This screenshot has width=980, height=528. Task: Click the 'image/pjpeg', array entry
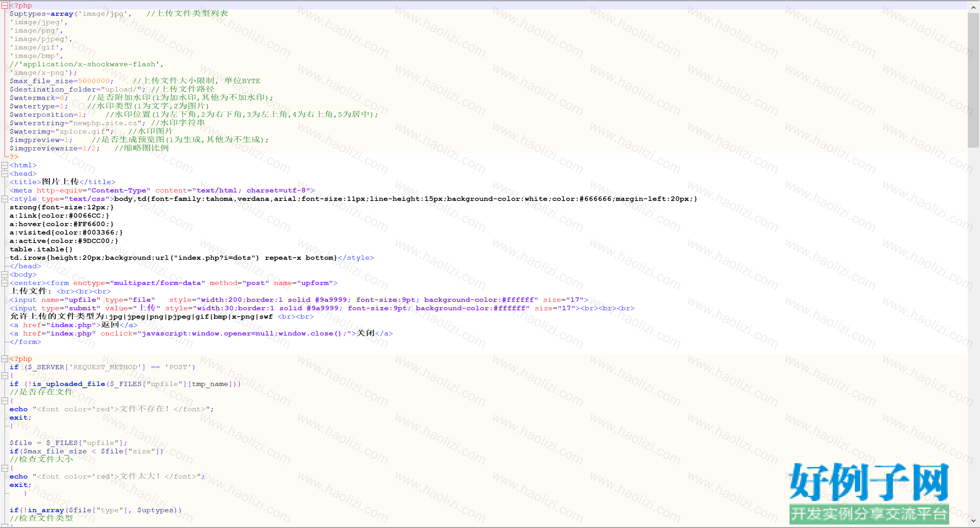41,39
